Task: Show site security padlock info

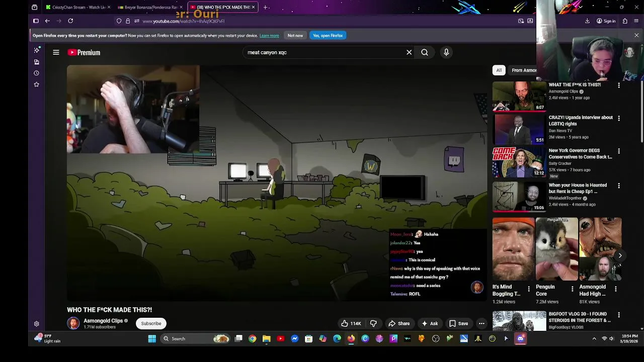Action: click(128, 21)
